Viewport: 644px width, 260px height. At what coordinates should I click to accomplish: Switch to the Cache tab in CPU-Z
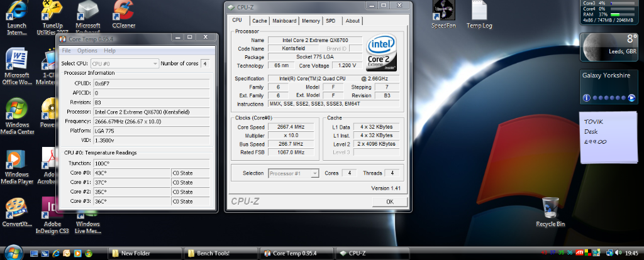(259, 21)
